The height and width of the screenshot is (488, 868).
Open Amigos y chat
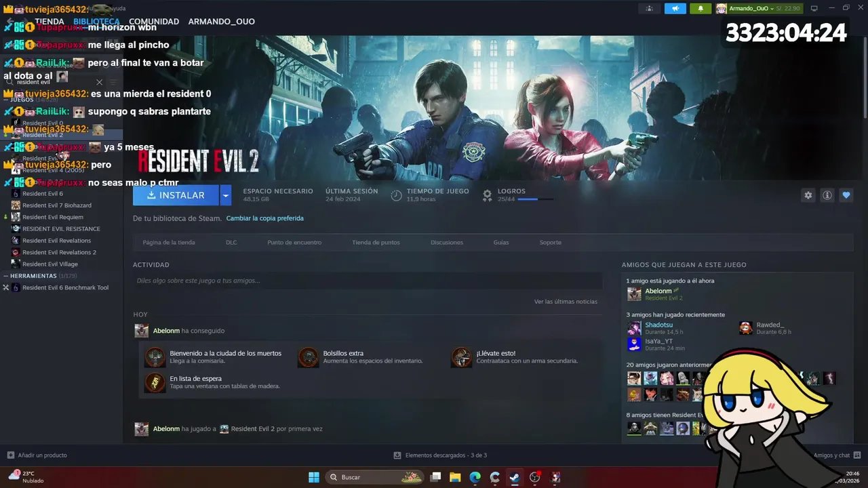pyautogui.click(x=837, y=455)
